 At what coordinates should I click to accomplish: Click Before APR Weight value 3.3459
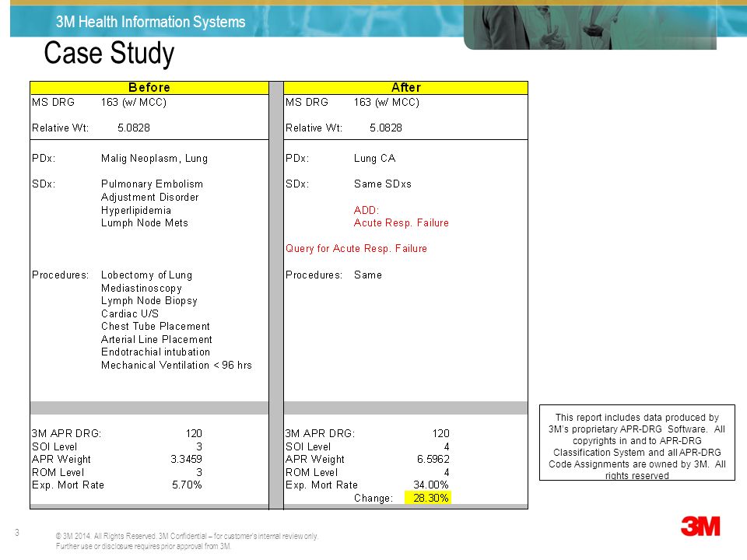pyautogui.click(x=186, y=460)
